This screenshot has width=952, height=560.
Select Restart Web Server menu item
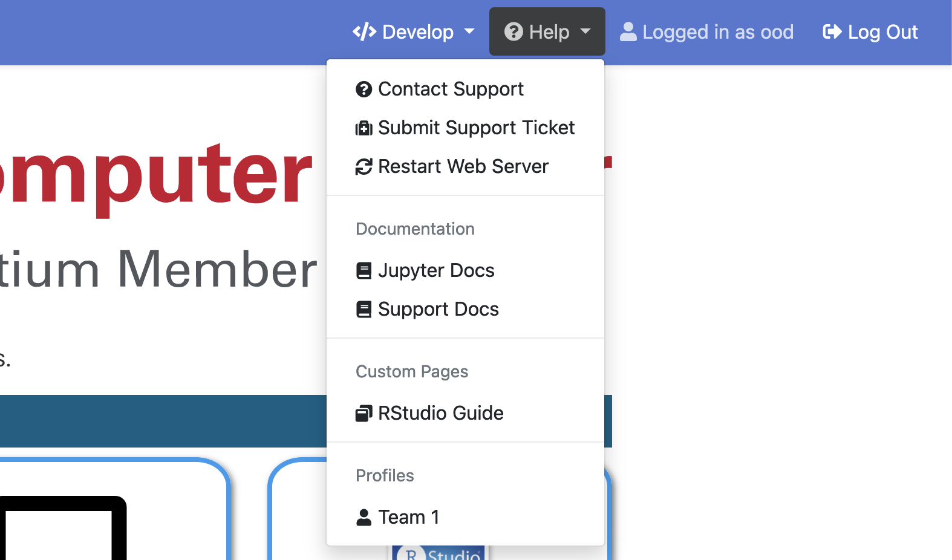(x=463, y=167)
